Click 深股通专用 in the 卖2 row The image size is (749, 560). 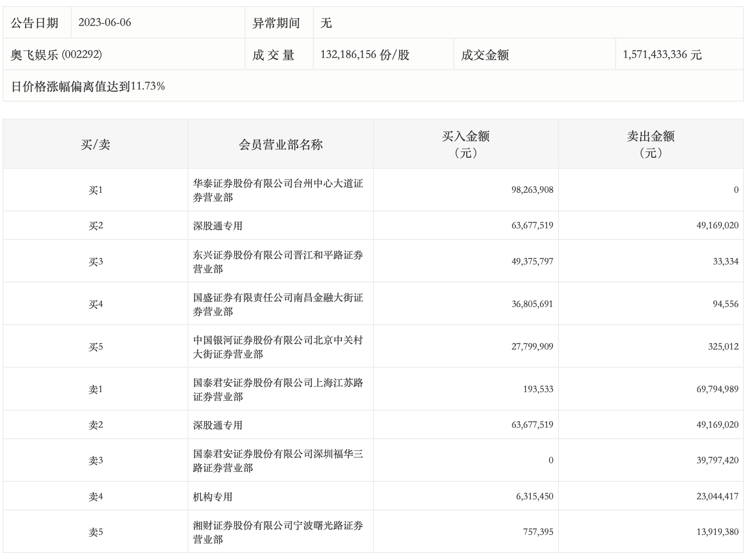218,425
